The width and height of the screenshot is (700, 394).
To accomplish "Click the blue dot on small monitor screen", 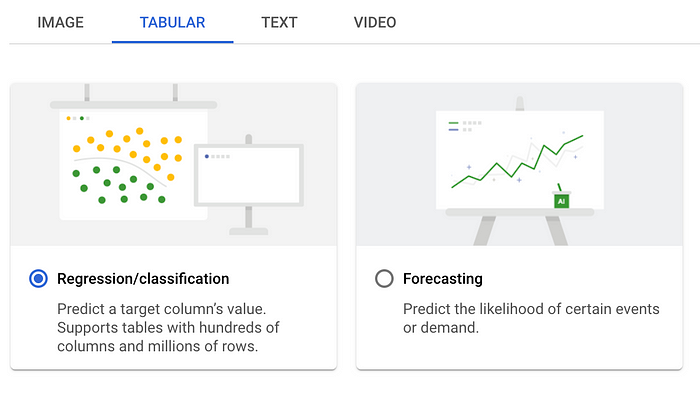I will (207, 156).
